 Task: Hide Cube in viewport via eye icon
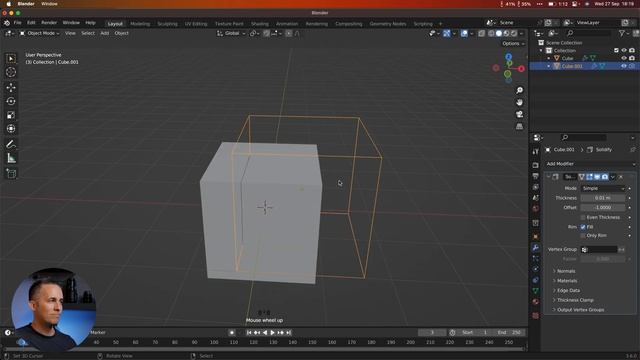(624, 58)
